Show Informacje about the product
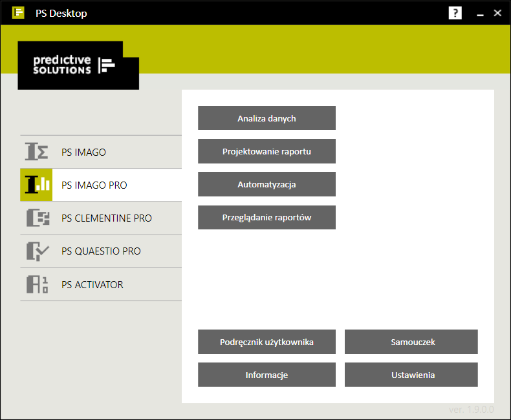Image resolution: width=511 pixels, height=420 pixels. click(x=266, y=375)
